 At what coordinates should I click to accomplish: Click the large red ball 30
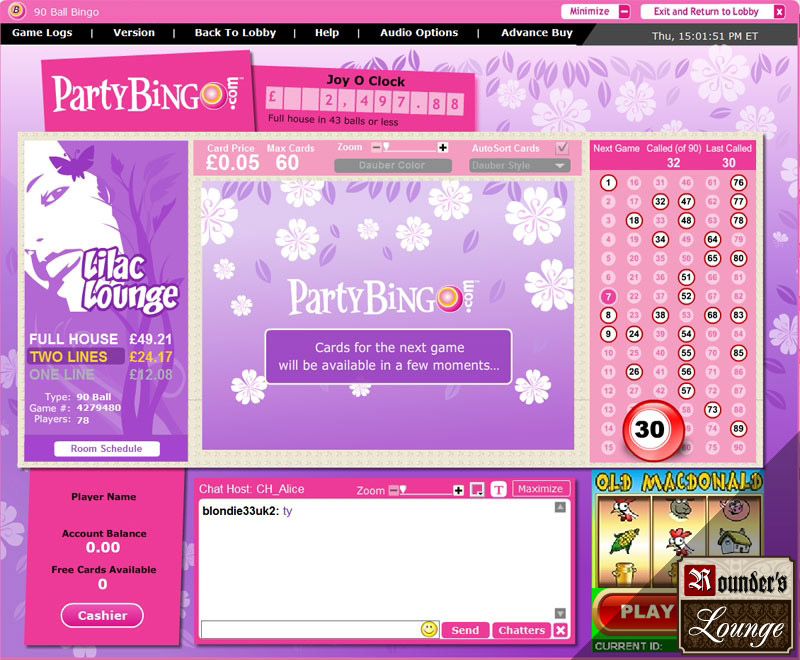pyautogui.click(x=654, y=430)
